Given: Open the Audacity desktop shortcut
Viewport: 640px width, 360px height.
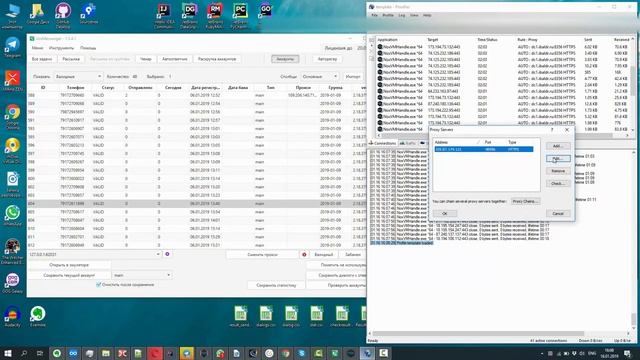Looking at the screenshot, I should click(13, 316).
